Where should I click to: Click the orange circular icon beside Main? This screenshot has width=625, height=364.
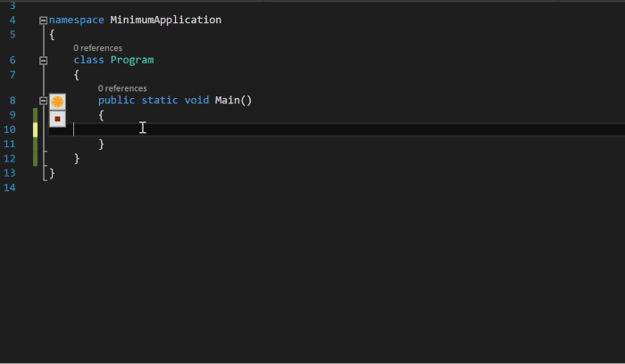(x=58, y=102)
